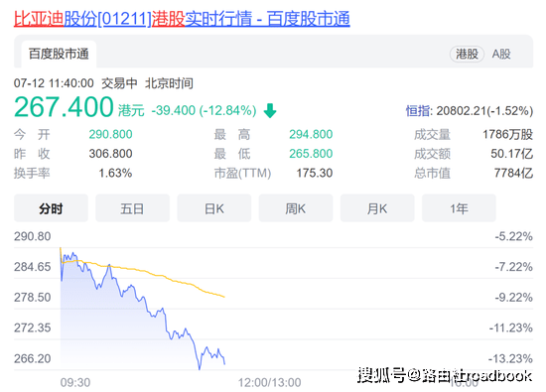Click the 成交量 1786万股 value
Viewport: 546px width, 392px height.
coord(507,134)
